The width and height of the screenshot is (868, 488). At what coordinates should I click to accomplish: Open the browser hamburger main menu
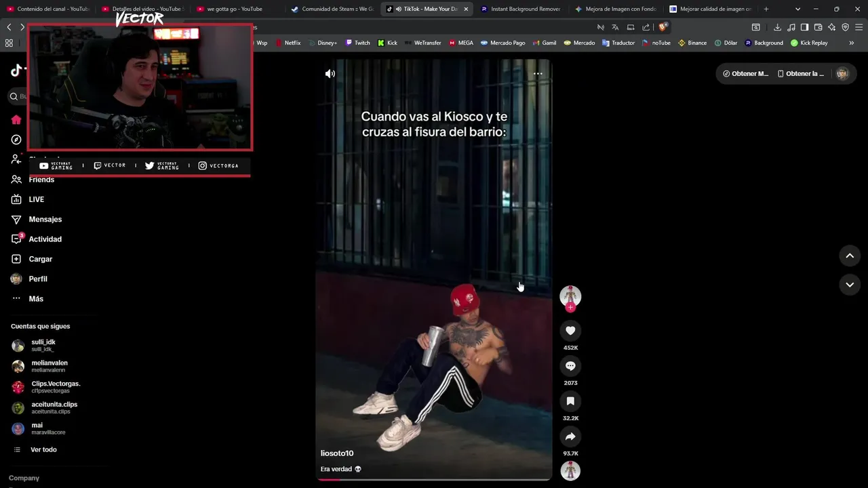click(x=859, y=27)
